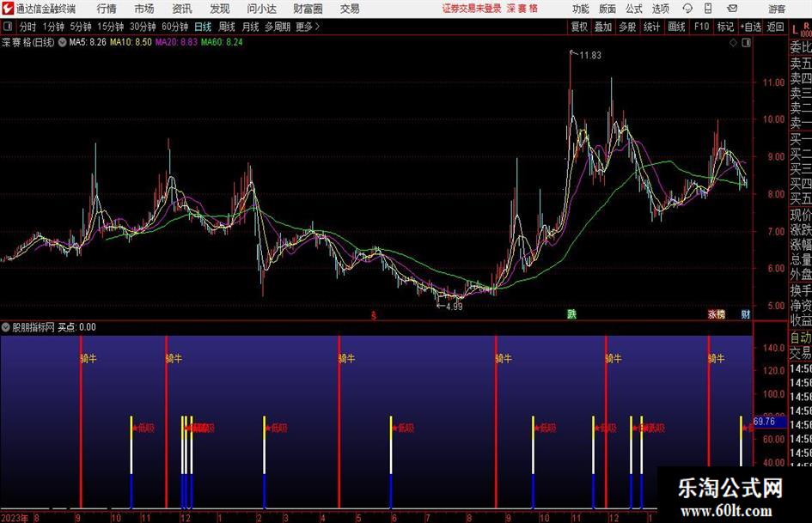The height and width of the screenshot is (523, 812).
Task: Open the mail envelope icon
Action: pyautogui.click(x=732, y=9)
